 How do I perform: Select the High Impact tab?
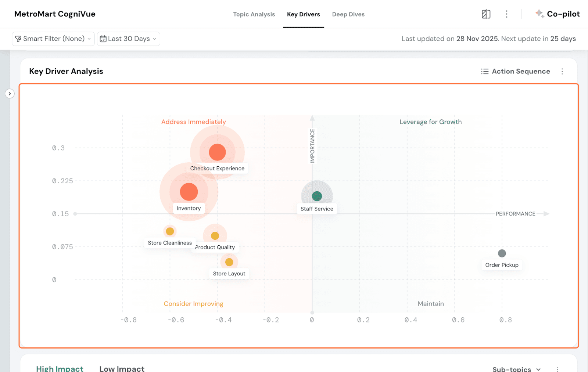click(x=60, y=369)
